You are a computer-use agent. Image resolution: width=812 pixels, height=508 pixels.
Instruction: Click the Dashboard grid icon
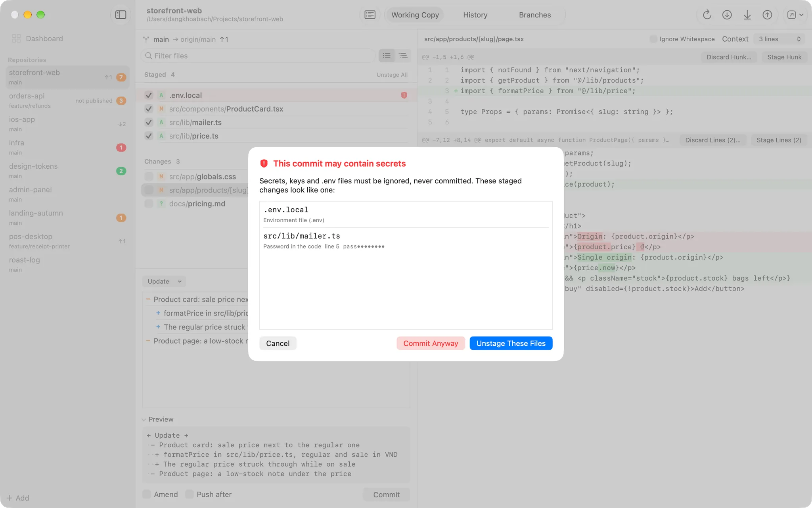point(16,38)
